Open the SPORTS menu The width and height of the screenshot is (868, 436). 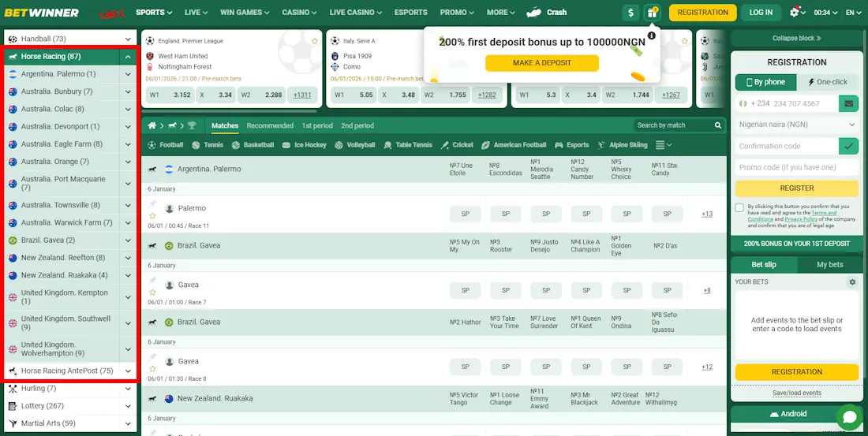pos(154,12)
